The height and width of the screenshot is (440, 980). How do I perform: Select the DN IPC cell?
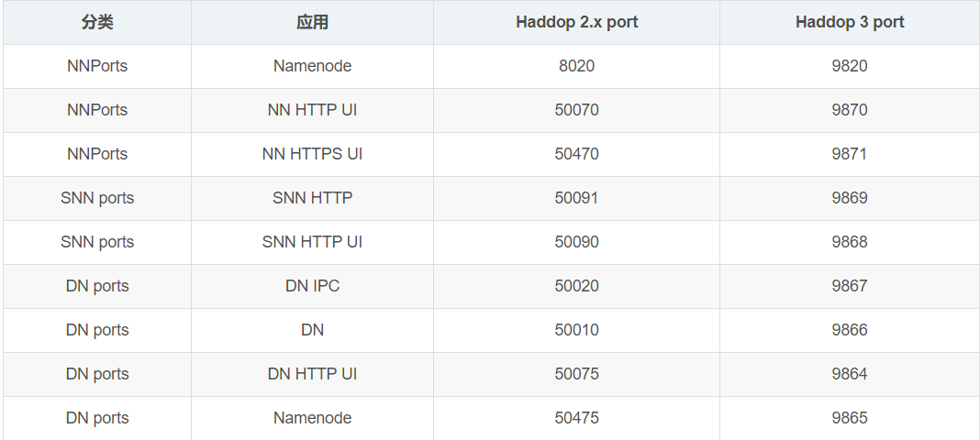tap(313, 286)
